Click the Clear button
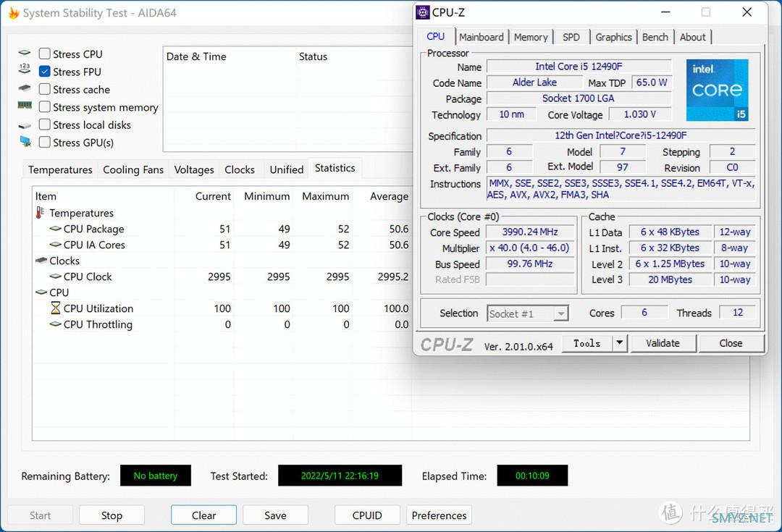 (204, 515)
